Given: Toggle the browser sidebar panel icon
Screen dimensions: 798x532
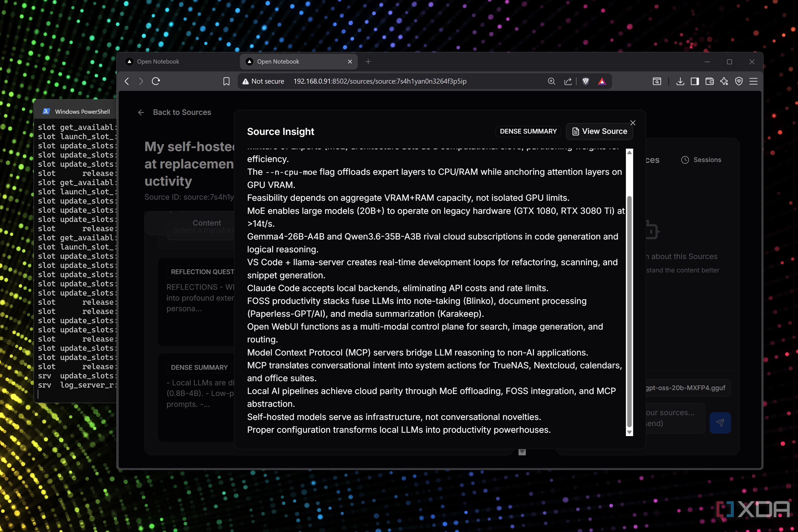Looking at the screenshot, I should 694,81.
